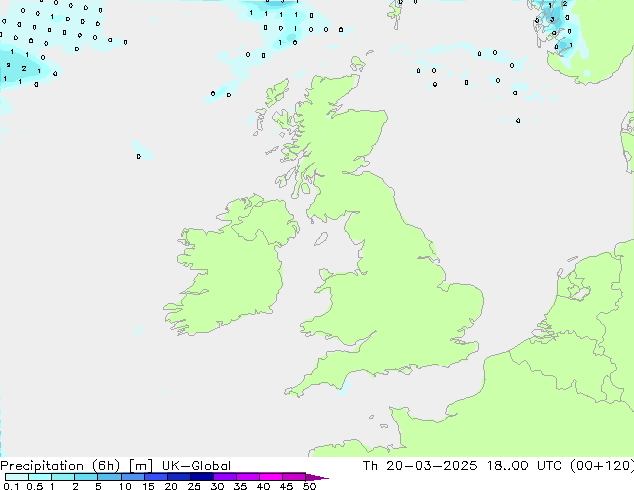
Task: Click the above-50 arrow tip of legend
Action: pos(317,477)
